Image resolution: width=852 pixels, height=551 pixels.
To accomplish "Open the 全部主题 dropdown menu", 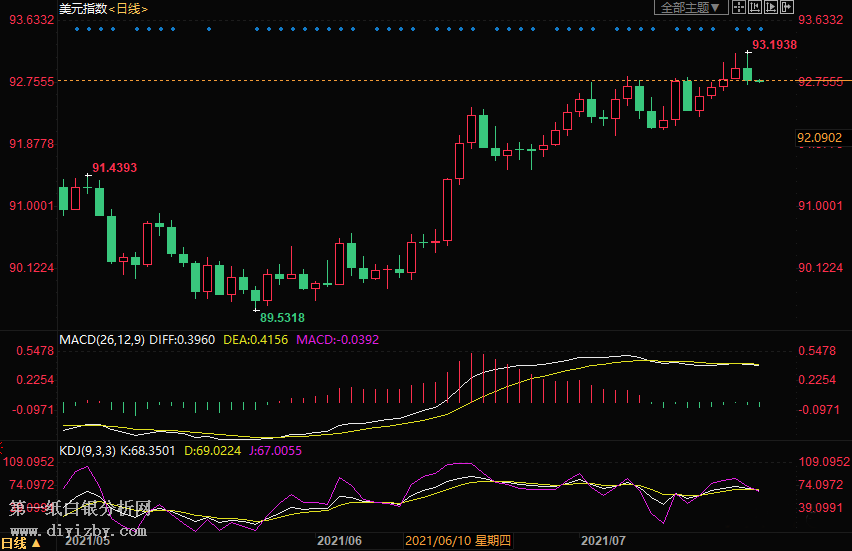I will pyautogui.click(x=690, y=8).
